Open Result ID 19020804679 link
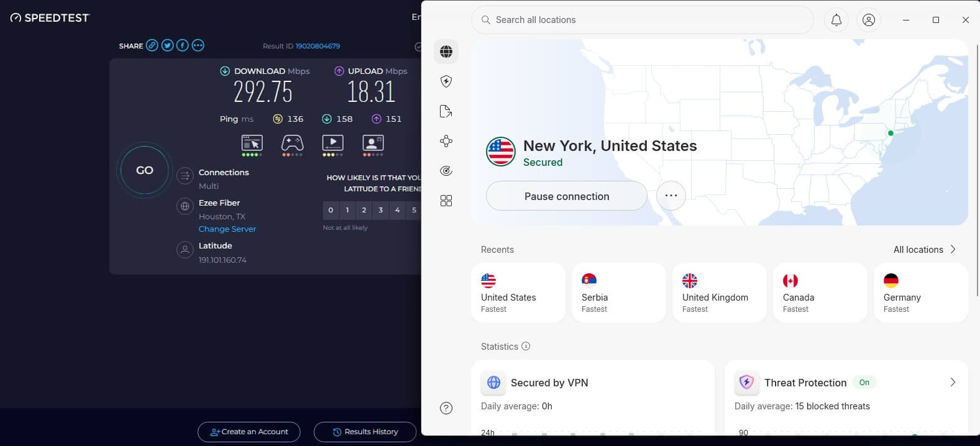The height and width of the screenshot is (446, 980). pos(318,46)
